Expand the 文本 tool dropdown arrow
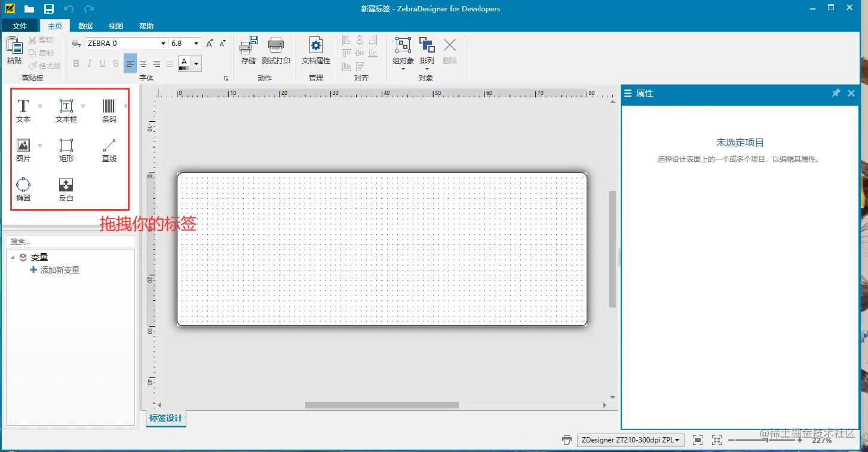 pos(40,106)
